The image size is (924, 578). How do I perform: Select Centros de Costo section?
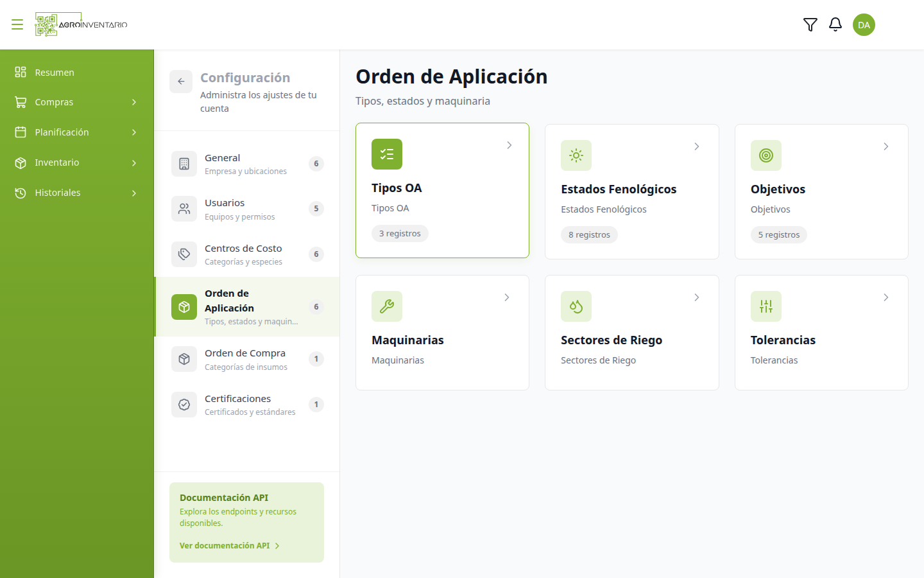point(247,254)
